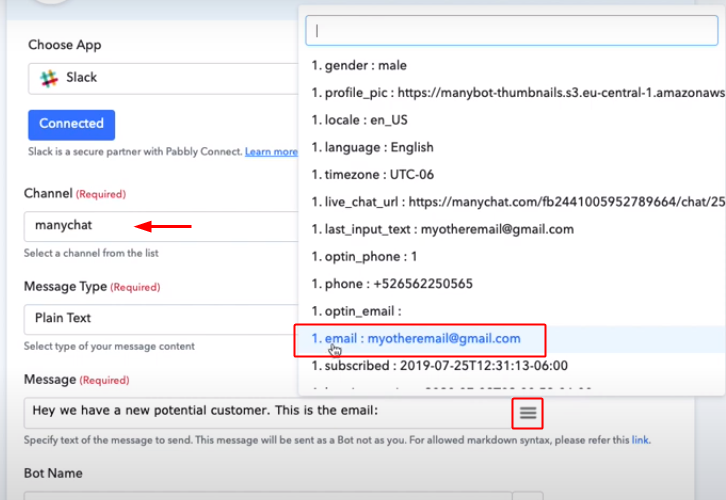Open the markdown syntax link

(x=640, y=440)
